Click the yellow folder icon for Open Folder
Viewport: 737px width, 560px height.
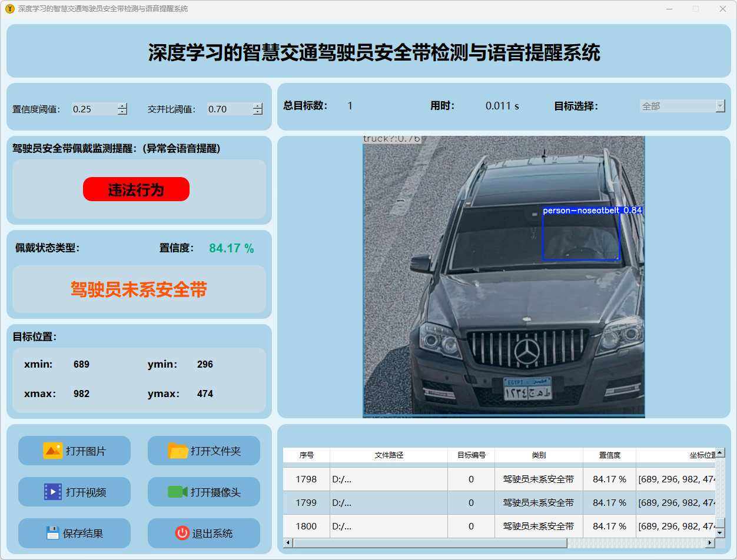click(x=178, y=451)
